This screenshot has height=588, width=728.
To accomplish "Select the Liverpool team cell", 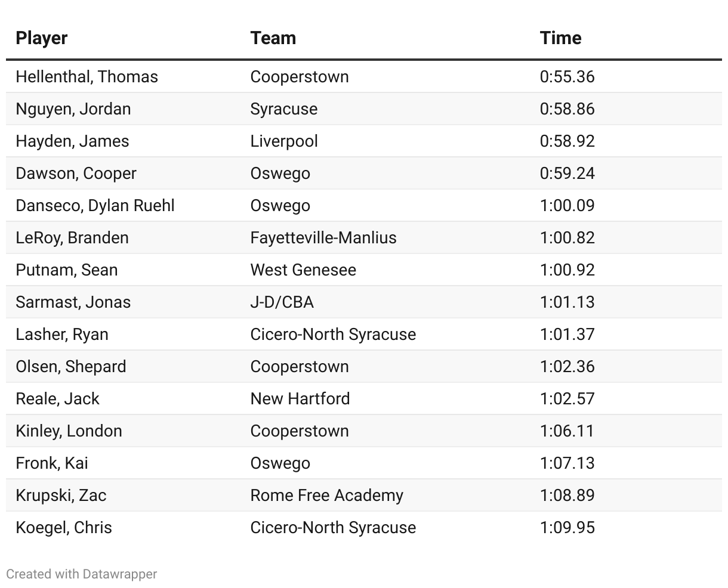I will [x=284, y=141].
